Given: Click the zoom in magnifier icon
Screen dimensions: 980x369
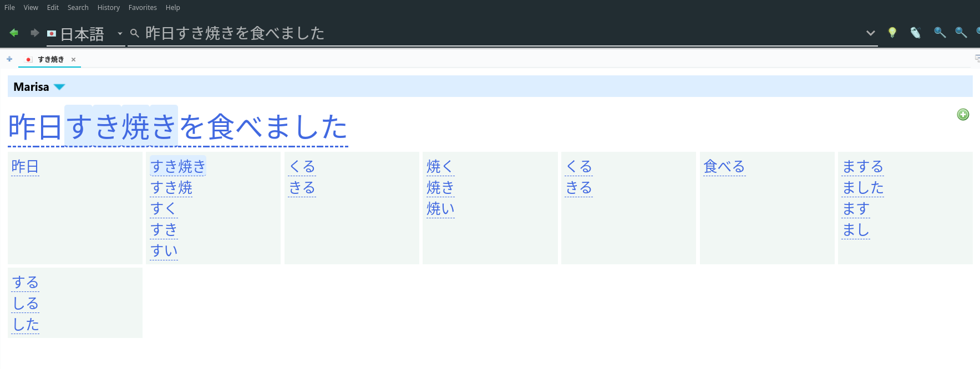Looking at the screenshot, I should pos(939,33).
